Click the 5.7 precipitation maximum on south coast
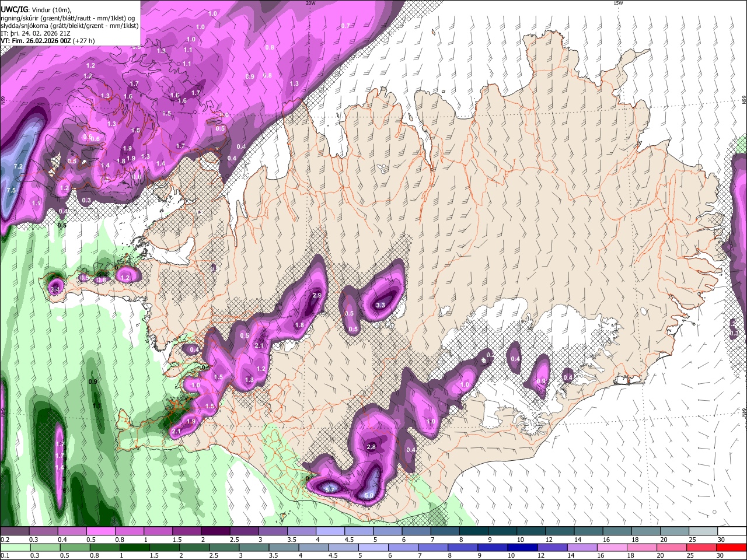747x560 pixels. [x=330, y=489]
